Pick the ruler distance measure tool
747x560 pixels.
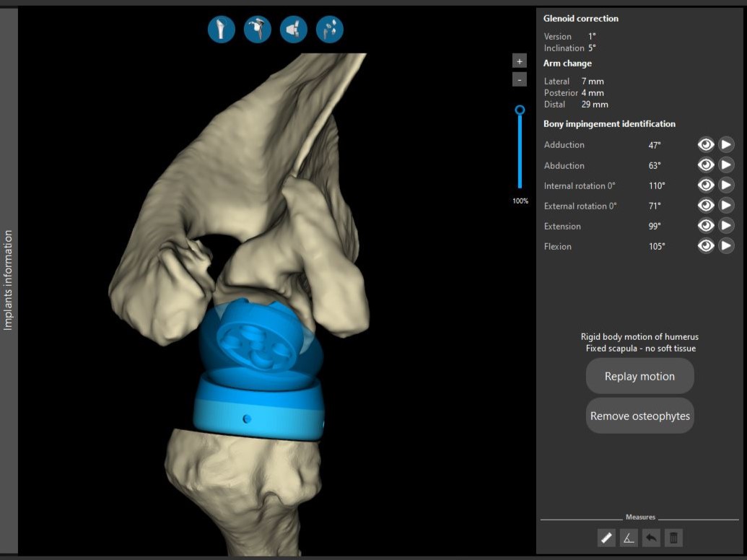tap(606, 538)
